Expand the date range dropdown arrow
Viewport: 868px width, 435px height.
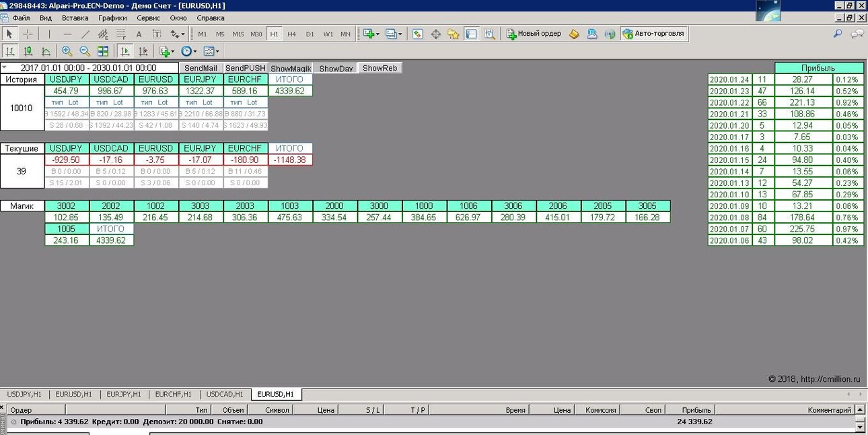pyautogui.click(x=4, y=67)
